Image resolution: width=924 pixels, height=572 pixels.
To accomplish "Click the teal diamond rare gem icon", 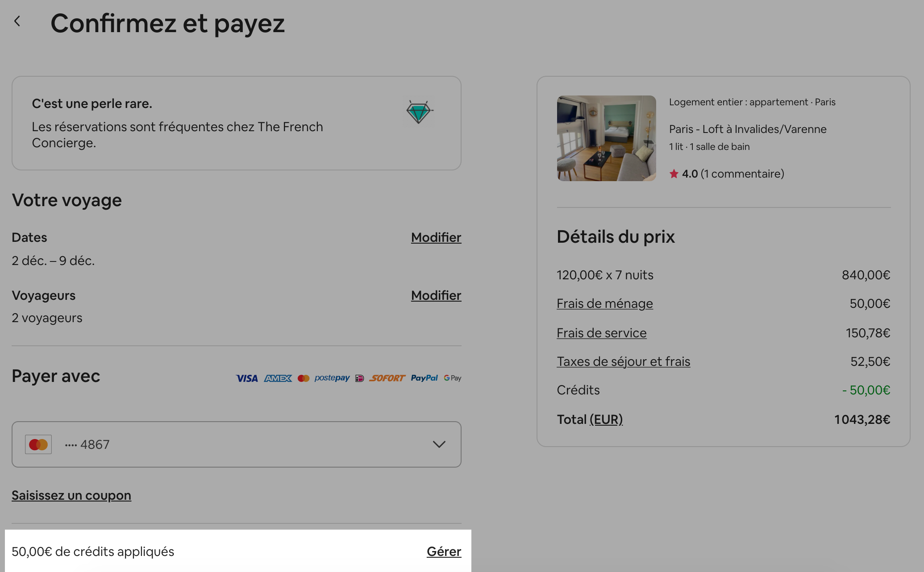I will pyautogui.click(x=418, y=112).
